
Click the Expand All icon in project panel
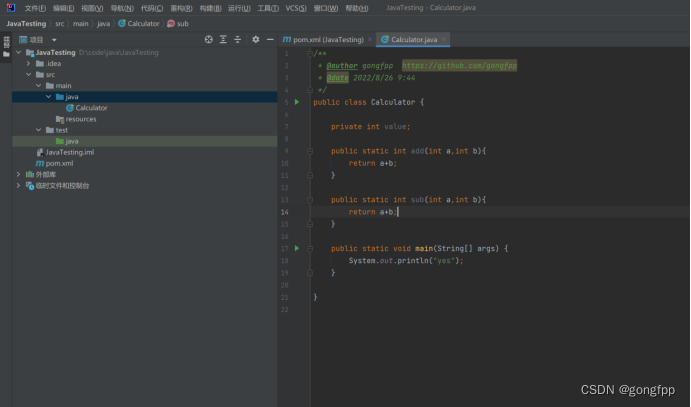[223, 40]
